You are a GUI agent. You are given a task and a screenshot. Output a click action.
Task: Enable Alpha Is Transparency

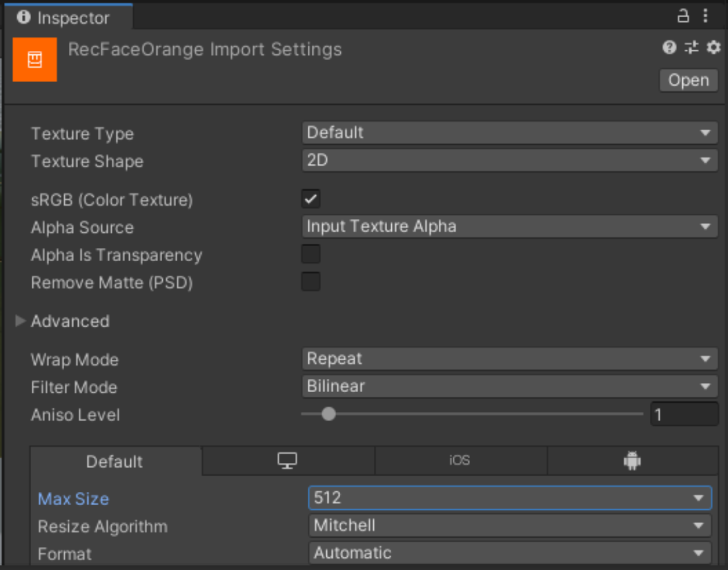310,254
